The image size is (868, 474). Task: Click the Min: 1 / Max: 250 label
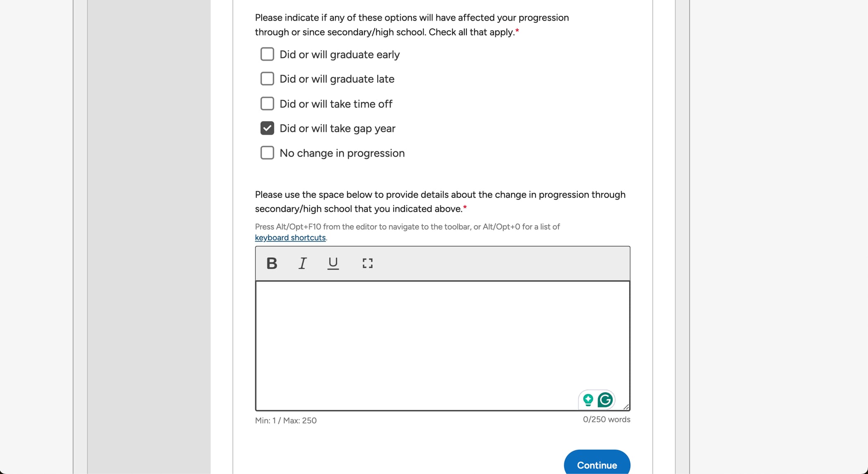pos(286,420)
